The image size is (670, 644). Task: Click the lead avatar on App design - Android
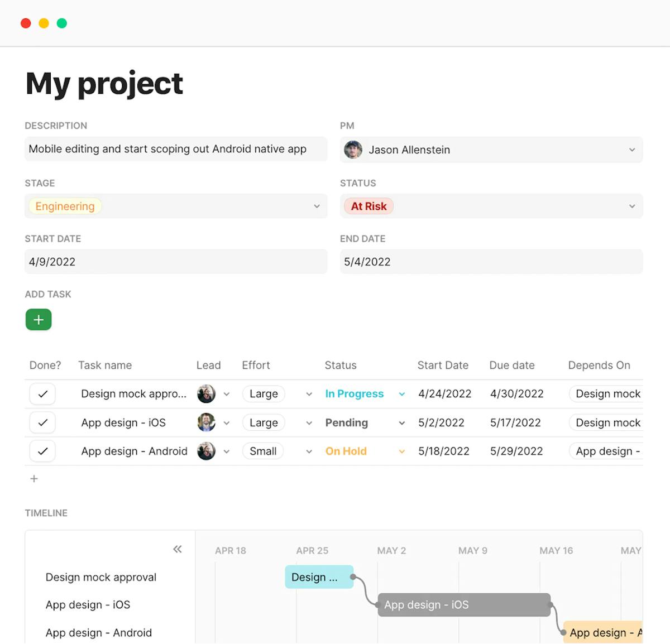click(x=206, y=451)
